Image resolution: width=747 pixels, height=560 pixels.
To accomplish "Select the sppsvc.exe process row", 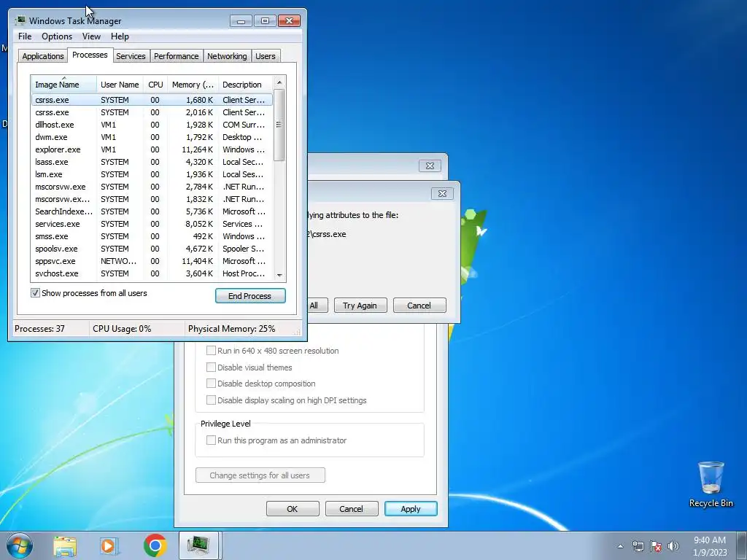I will [152, 261].
